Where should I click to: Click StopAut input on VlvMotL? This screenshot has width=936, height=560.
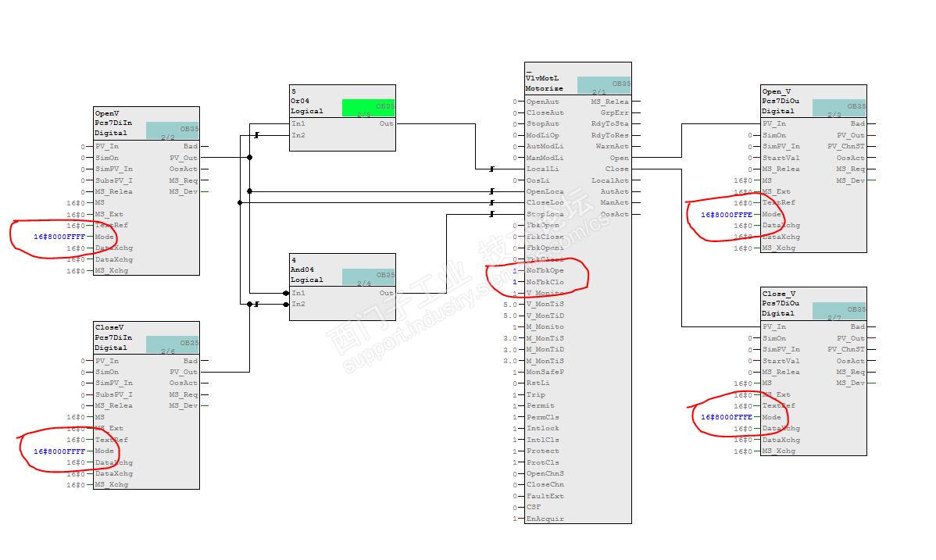(x=543, y=123)
